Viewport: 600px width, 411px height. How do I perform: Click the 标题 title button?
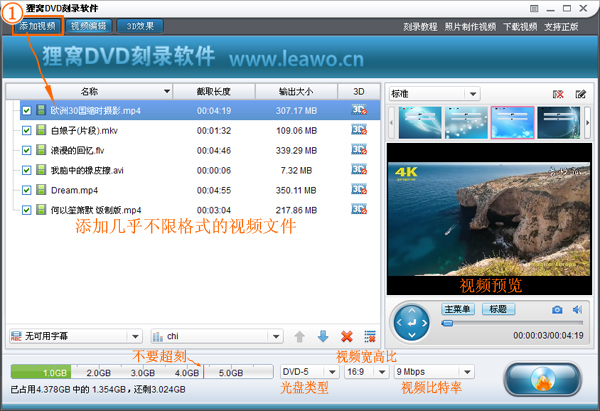(498, 309)
